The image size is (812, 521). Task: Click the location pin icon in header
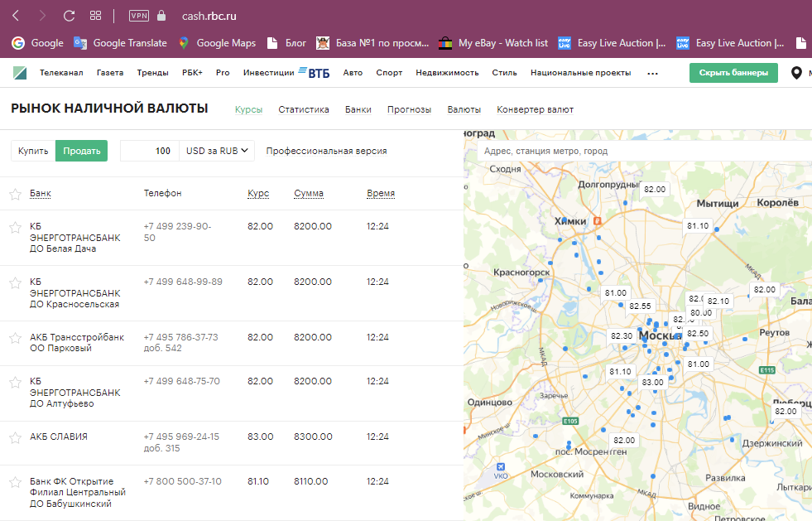[796, 73]
